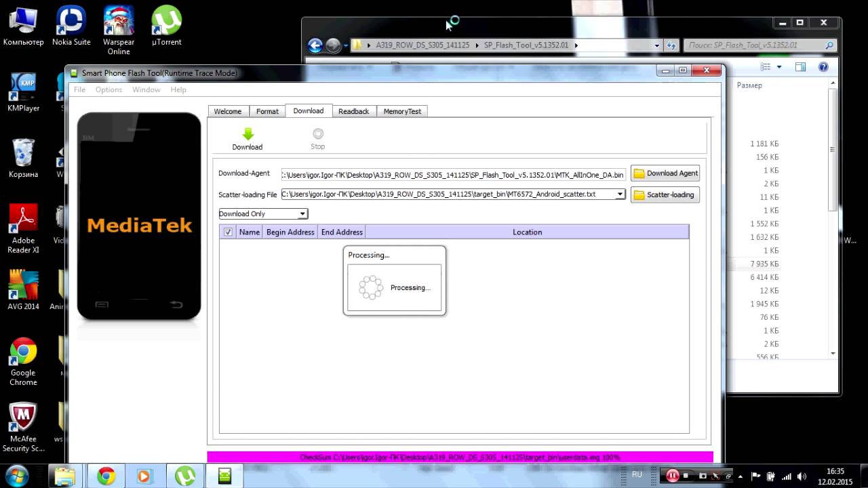The height and width of the screenshot is (488, 868).
Task: Open the Help menu
Action: 178,89
